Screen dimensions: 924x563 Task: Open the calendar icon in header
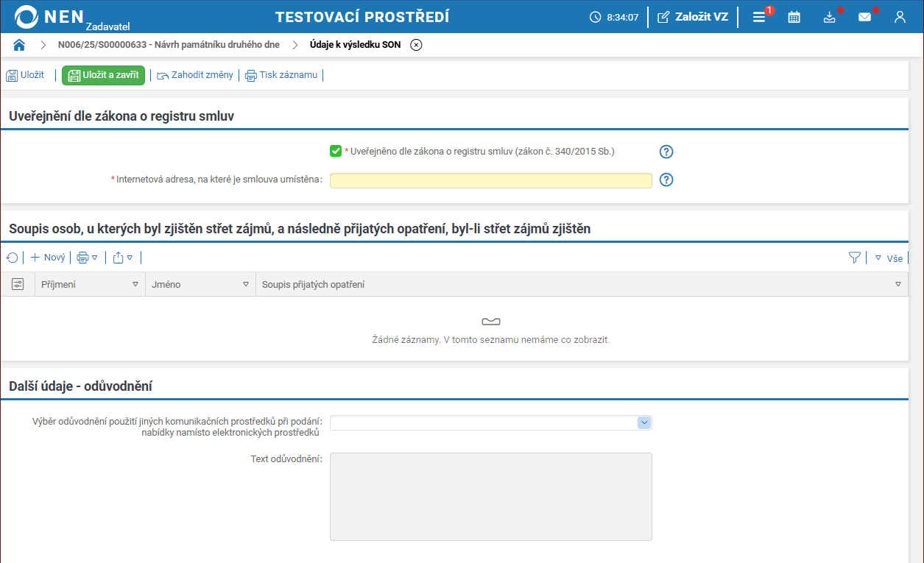pos(794,17)
